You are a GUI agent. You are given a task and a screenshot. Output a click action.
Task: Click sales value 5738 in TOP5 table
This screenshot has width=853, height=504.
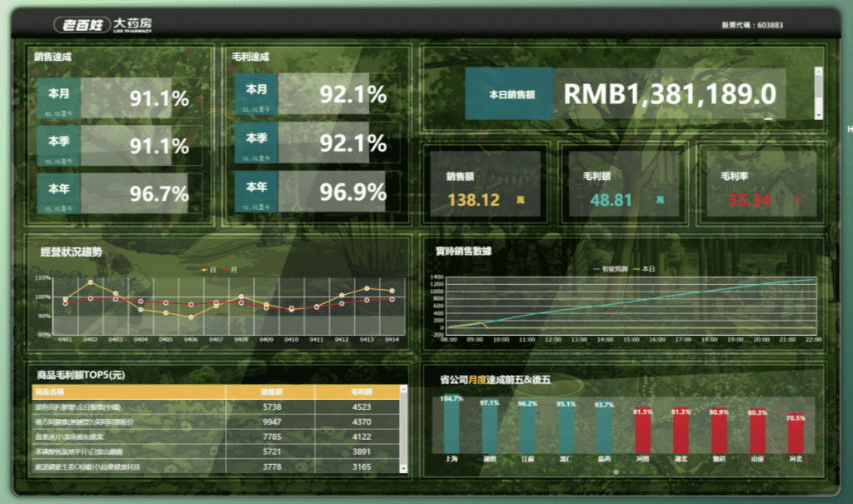pyautogui.click(x=272, y=407)
